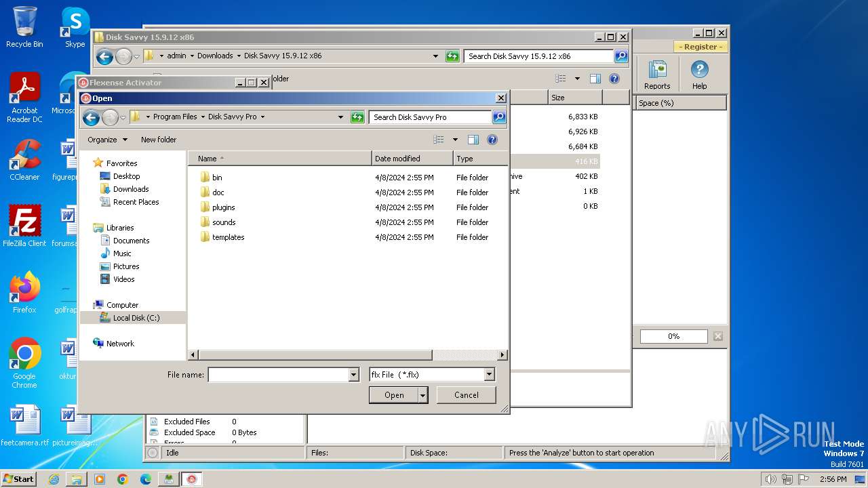This screenshot has height=488, width=868.
Task: Open Reports in Disk Savvy window
Action: click(657, 75)
